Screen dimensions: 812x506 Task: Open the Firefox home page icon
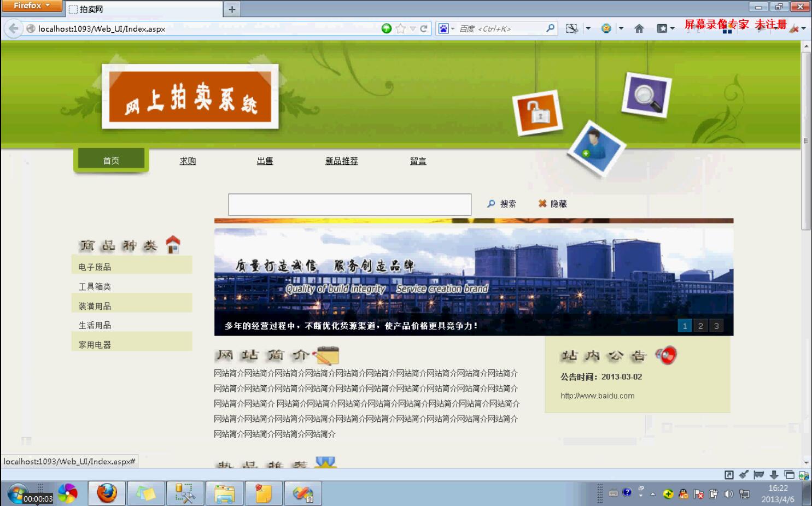click(x=639, y=28)
